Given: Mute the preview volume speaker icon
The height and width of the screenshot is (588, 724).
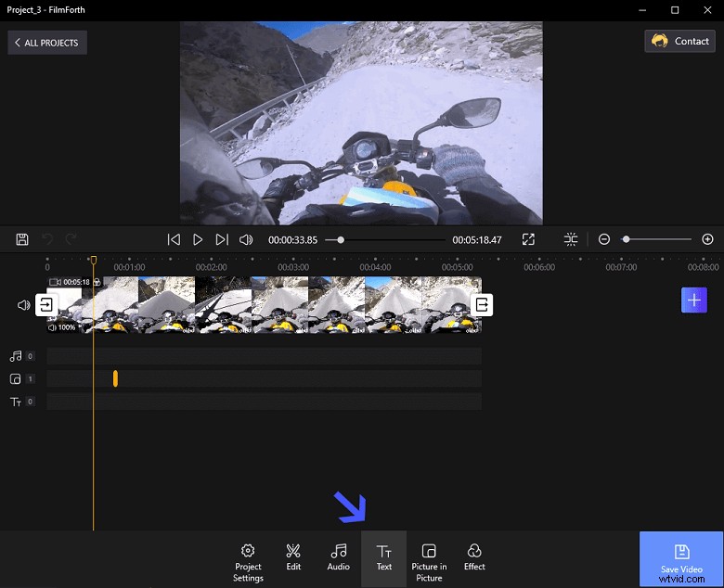Looking at the screenshot, I should click(x=246, y=239).
